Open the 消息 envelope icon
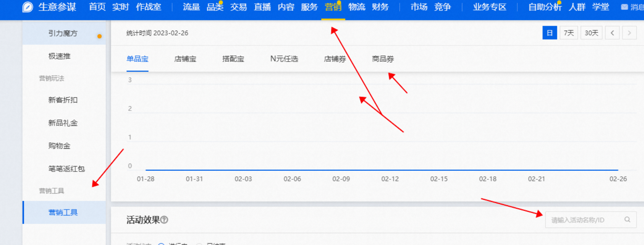This screenshot has height=245, width=644. (x=624, y=7)
